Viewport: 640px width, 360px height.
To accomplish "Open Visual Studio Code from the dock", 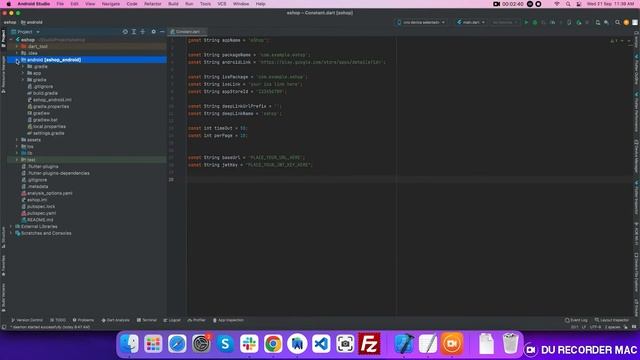I will (321, 344).
